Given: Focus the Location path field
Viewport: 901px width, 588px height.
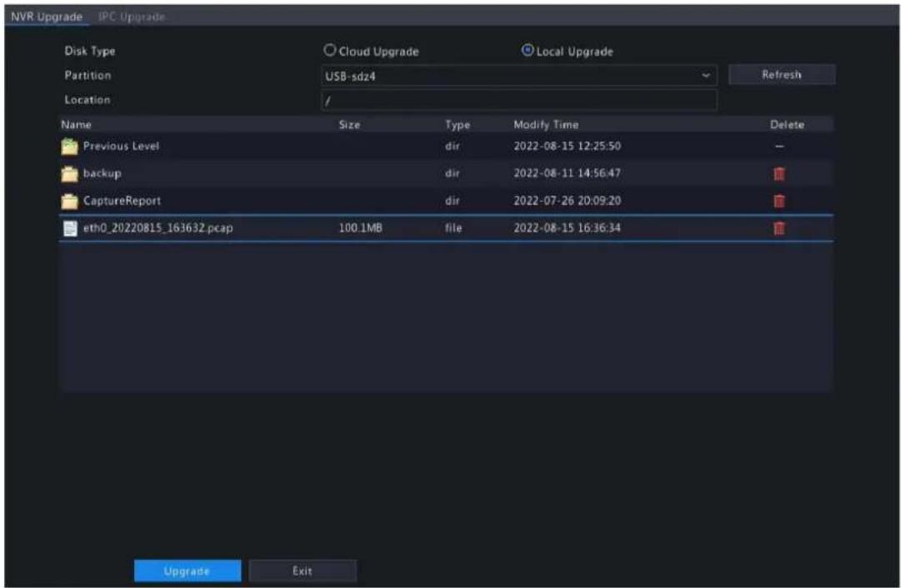Looking at the screenshot, I should [519, 101].
